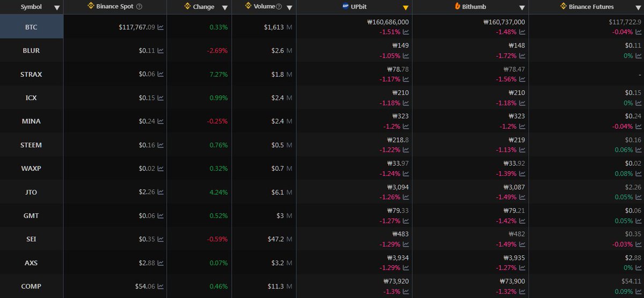Open BTC Binance Spot price chart icon
The height and width of the screenshot is (298, 644).
coord(161,27)
